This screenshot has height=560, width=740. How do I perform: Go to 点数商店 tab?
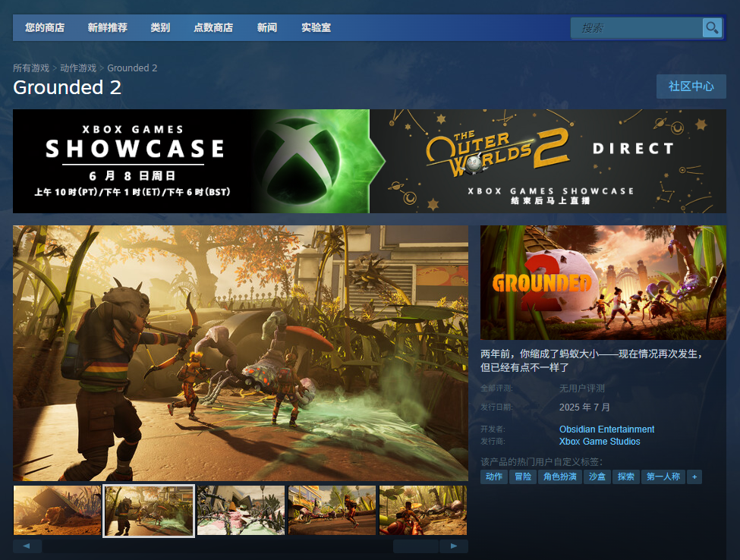click(213, 28)
